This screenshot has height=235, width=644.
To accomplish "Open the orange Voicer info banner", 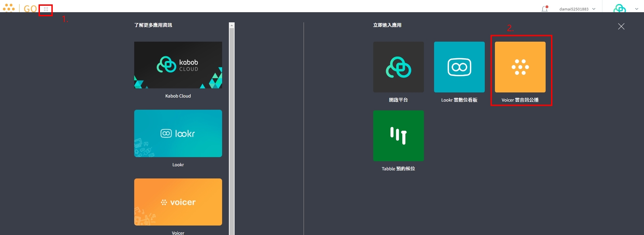I will pyautogui.click(x=178, y=202).
